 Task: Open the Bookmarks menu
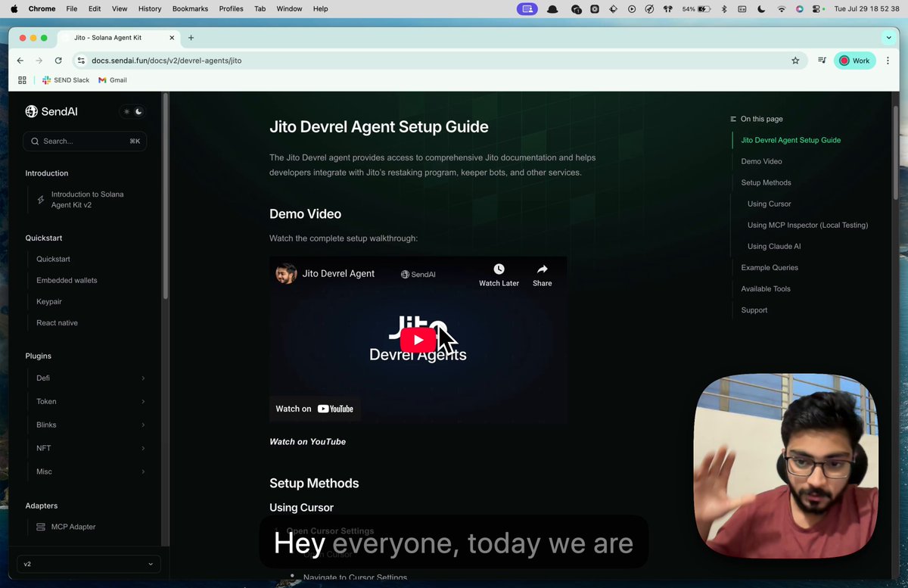coord(190,9)
